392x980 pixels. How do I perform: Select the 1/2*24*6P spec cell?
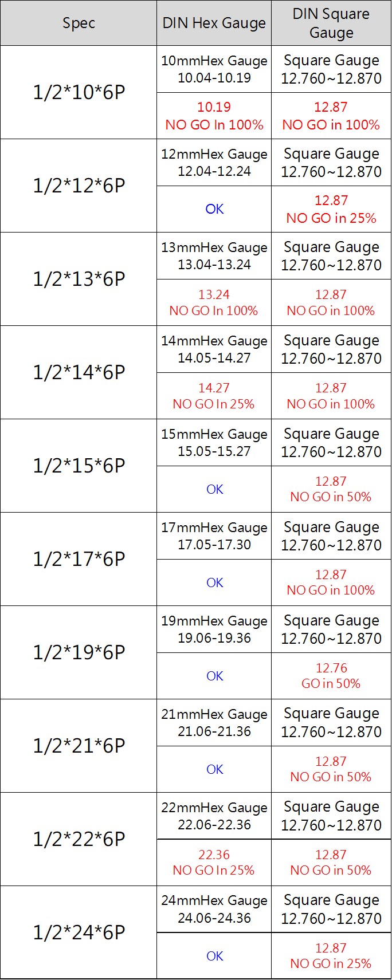point(79,933)
